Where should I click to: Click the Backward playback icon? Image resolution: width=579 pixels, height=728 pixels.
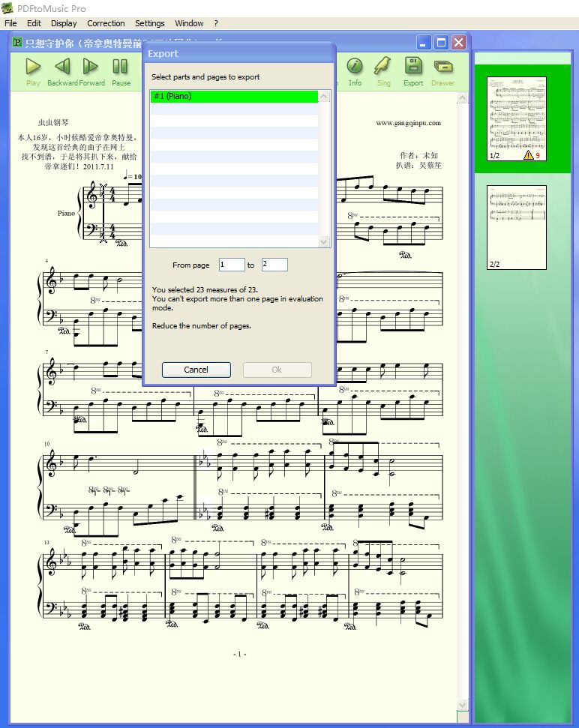pos(62,67)
